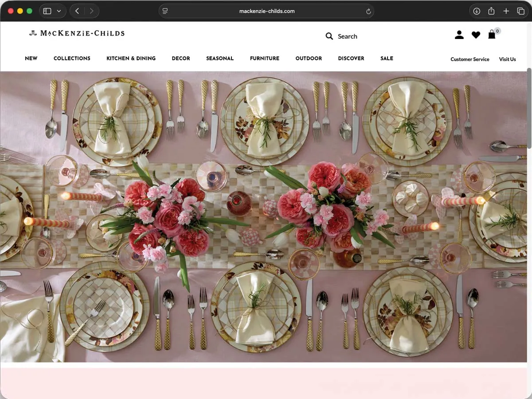Click the search magnifier icon
Viewport: 532px width, 399px height.
tap(329, 36)
